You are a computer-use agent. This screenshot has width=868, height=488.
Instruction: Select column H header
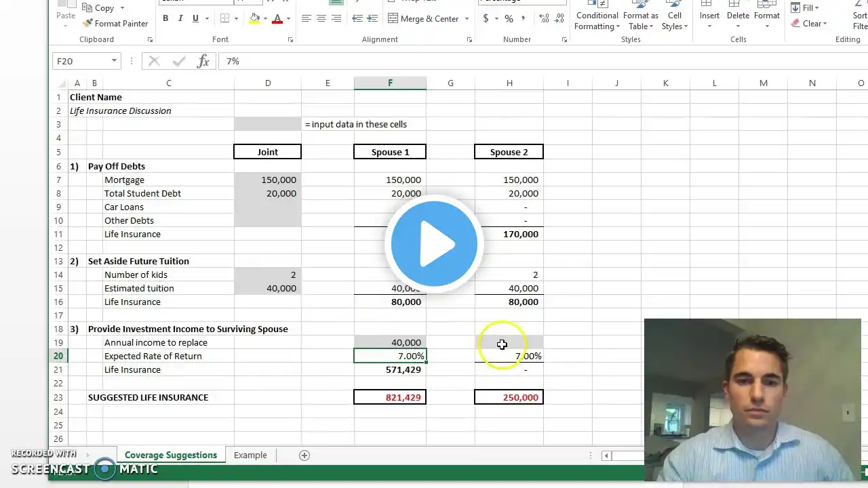coord(509,83)
